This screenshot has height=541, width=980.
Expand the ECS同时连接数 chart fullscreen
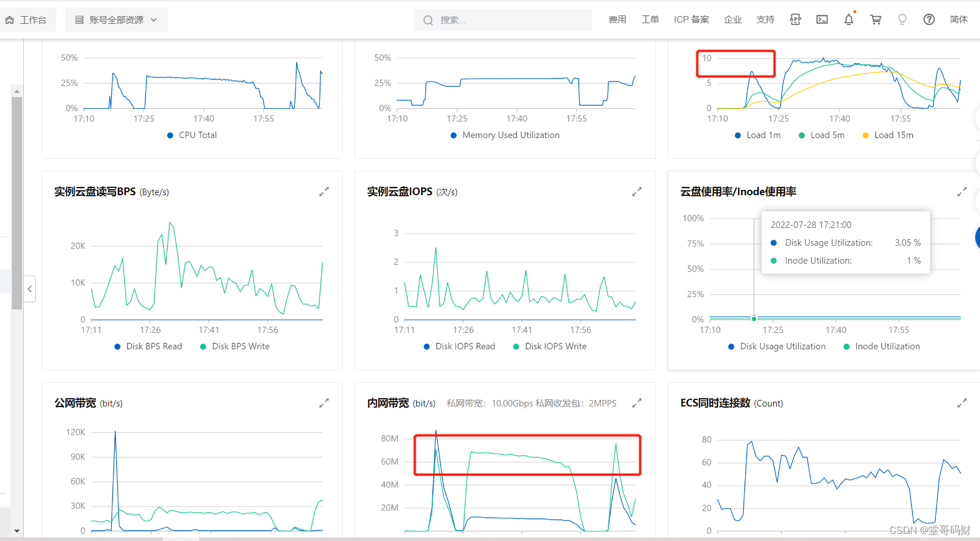tap(962, 403)
